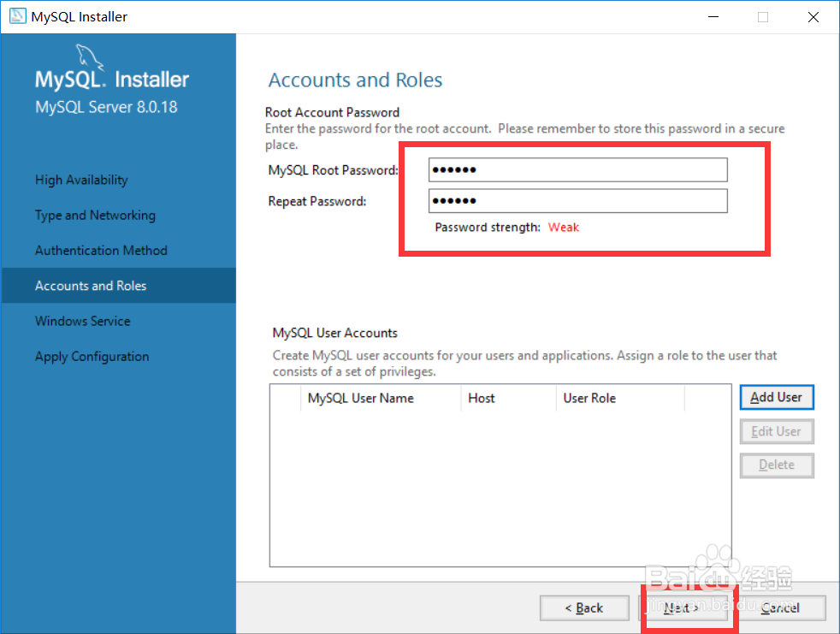Click the MySQL Root Password field
Screen dimensions: 840x634
pyautogui.click(x=577, y=169)
